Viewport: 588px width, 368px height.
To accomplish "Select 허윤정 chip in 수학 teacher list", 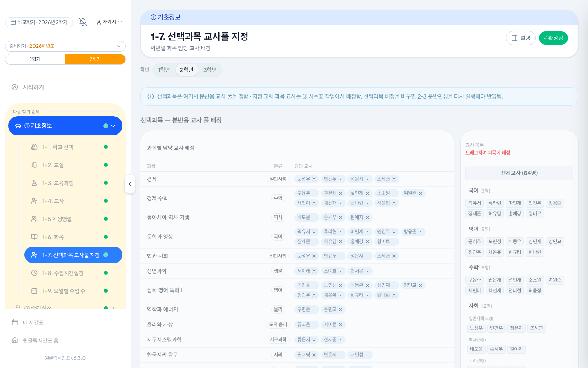I will point(535,291).
